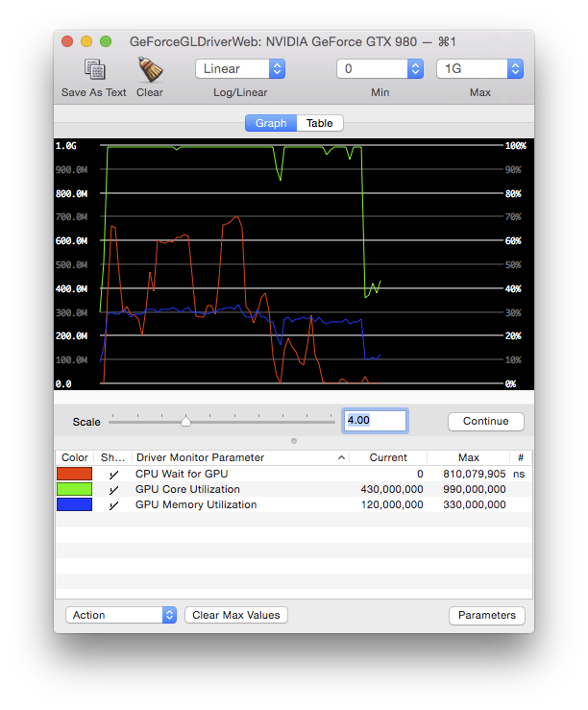Click the 330,000,000 max value cell
The image size is (588, 710).
(x=474, y=504)
